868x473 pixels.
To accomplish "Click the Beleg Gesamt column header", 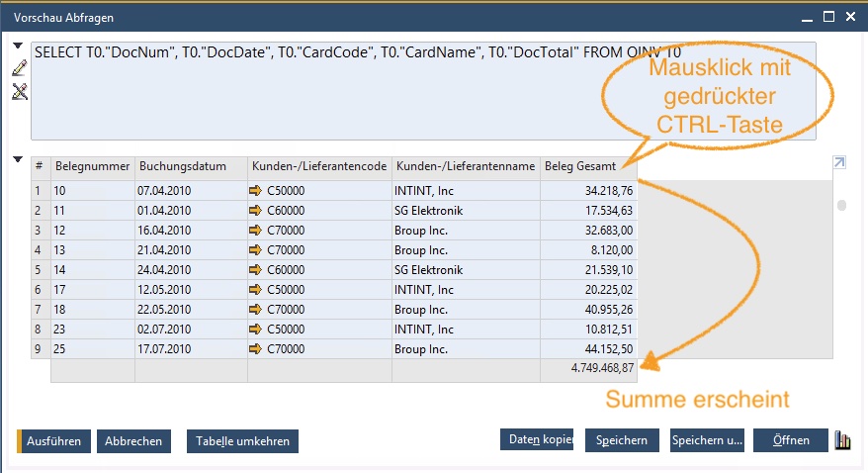I will point(588,167).
